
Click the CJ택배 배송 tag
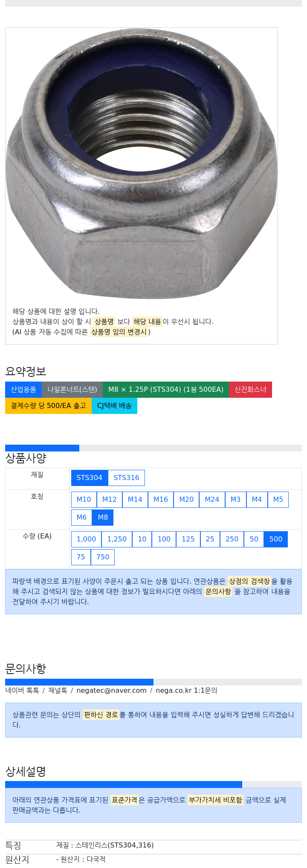(x=114, y=406)
